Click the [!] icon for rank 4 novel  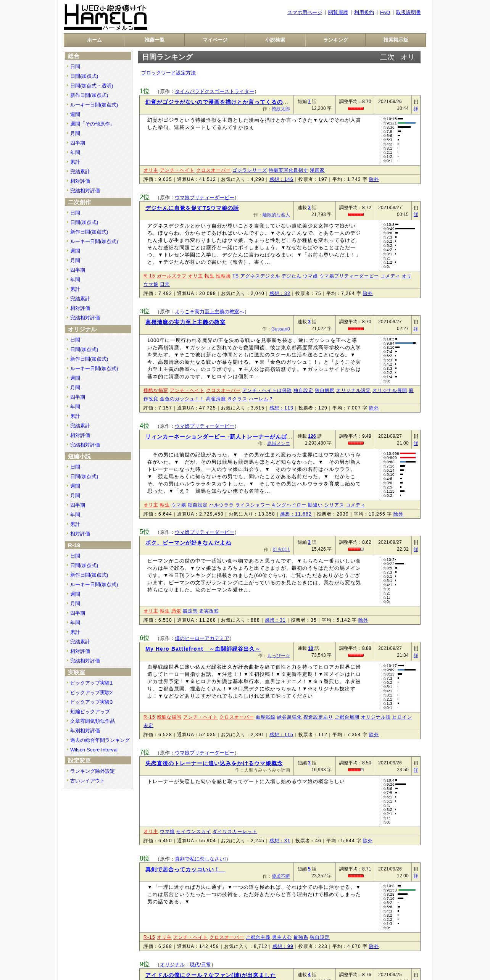(x=416, y=437)
